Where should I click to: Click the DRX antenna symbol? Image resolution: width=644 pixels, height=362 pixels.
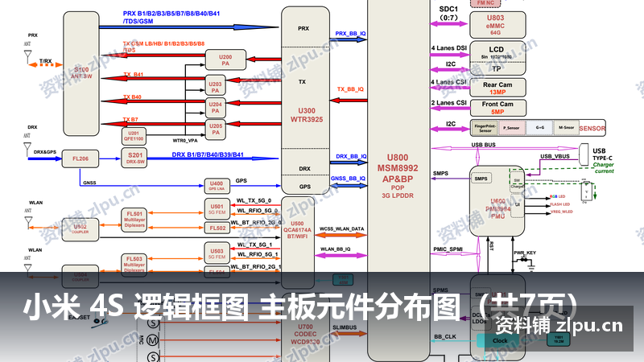coord(27,149)
